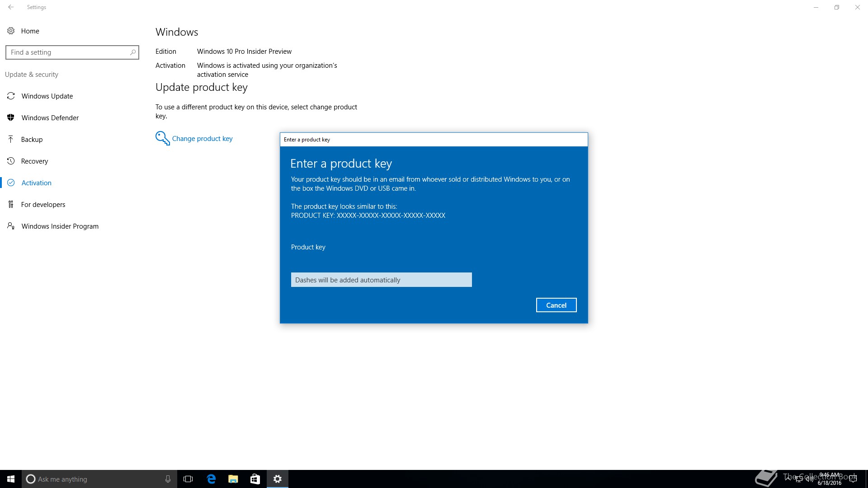Click the Home gear icon

tap(11, 31)
